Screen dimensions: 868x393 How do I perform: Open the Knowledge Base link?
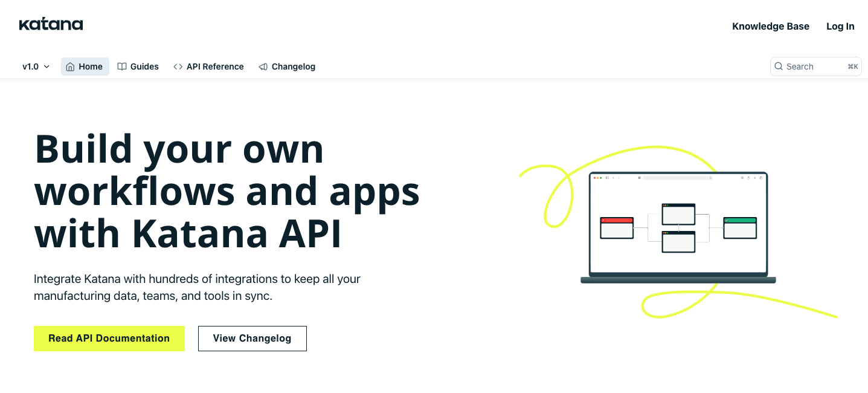click(x=770, y=26)
